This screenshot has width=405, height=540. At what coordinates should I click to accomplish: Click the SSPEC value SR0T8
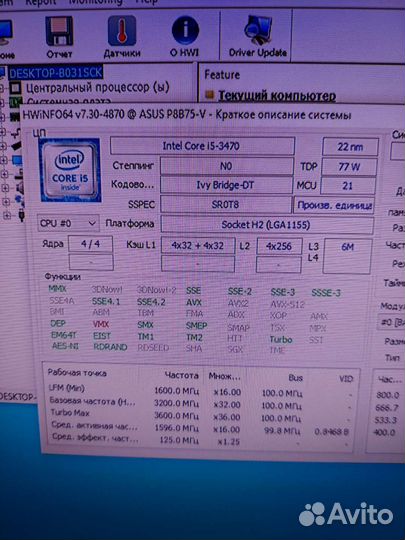[x=226, y=205]
